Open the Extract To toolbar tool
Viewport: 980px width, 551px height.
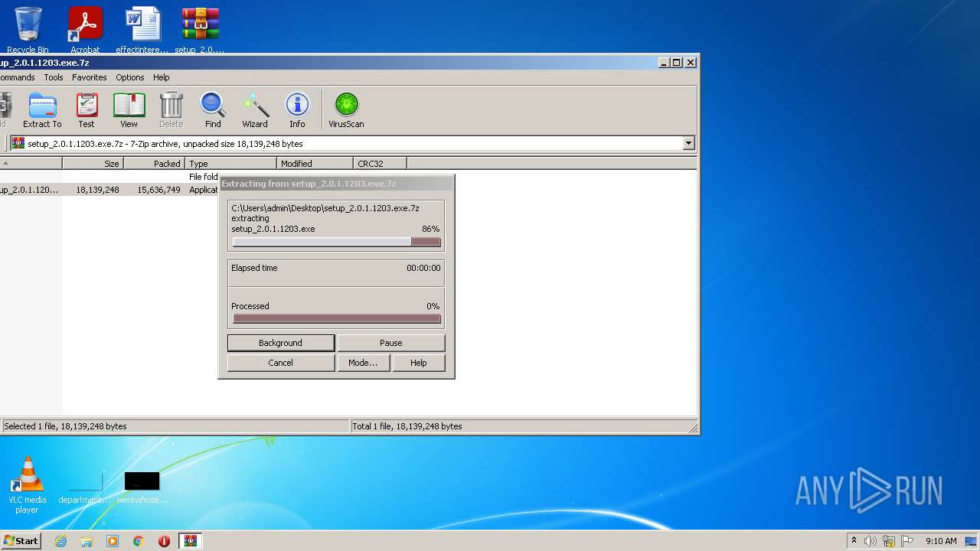click(42, 111)
